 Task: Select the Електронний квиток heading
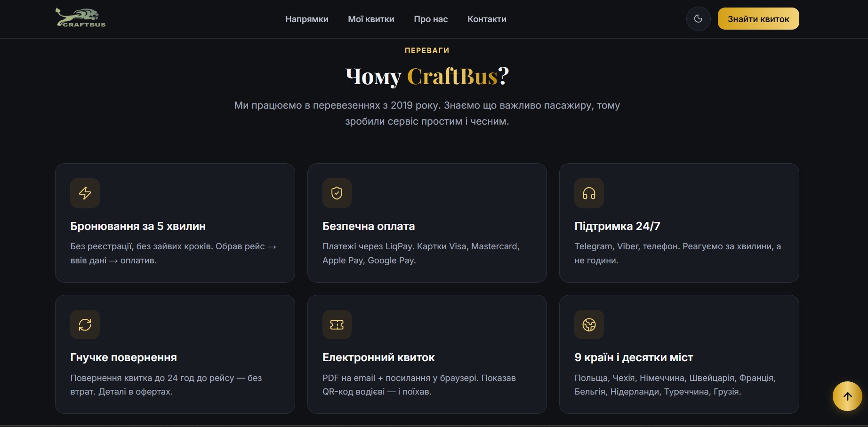click(x=378, y=357)
